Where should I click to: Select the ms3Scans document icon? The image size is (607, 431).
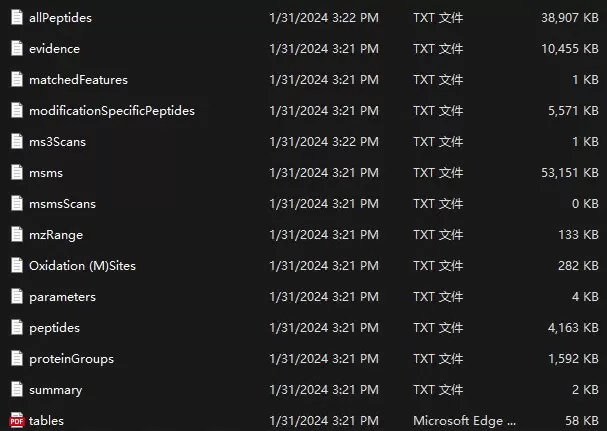coord(16,141)
